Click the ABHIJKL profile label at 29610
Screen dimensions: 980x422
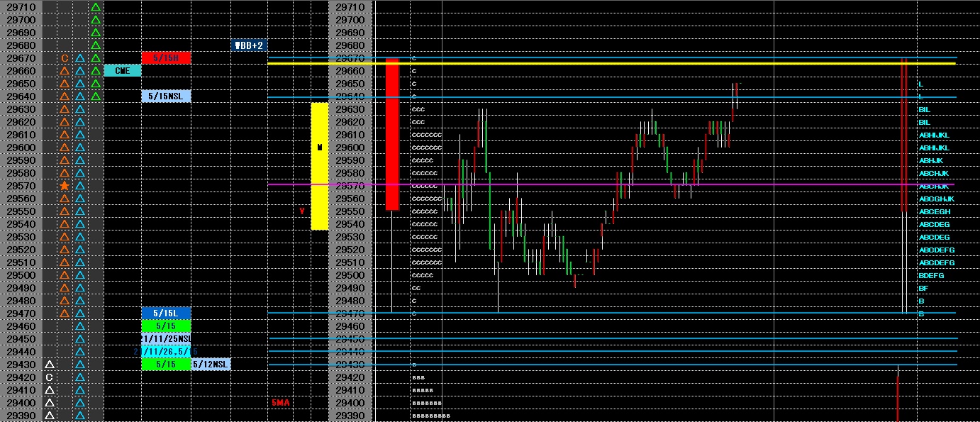[x=933, y=135]
